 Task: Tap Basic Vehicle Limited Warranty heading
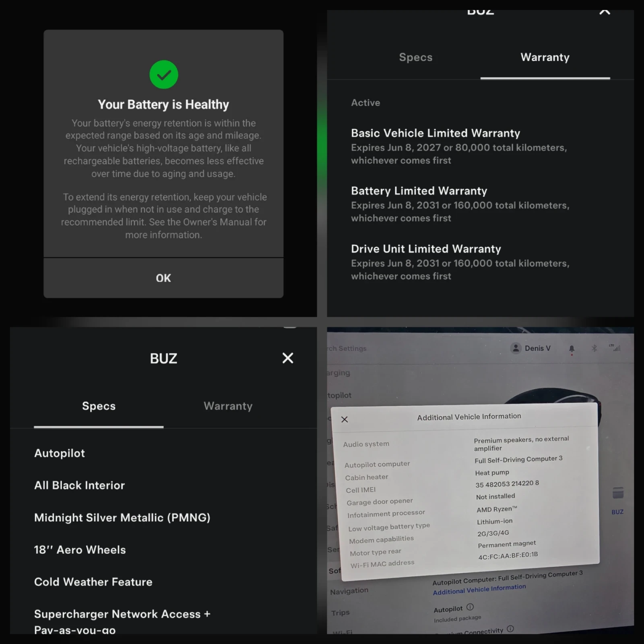[x=436, y=133]
